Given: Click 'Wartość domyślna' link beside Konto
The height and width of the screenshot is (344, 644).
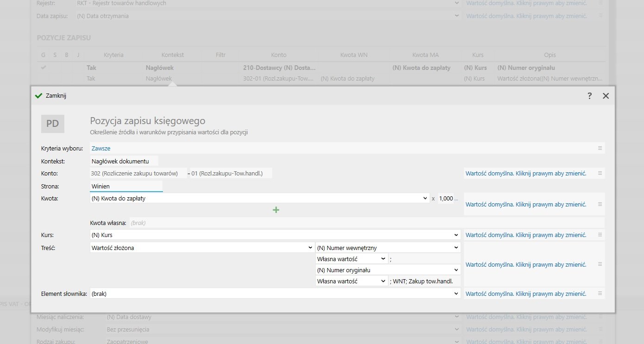Looking at the screenshot, I should click(525, 173).
